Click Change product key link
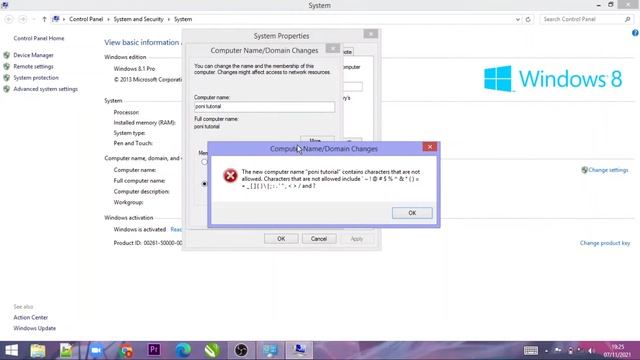640x360 pixels. click(605, 243)
